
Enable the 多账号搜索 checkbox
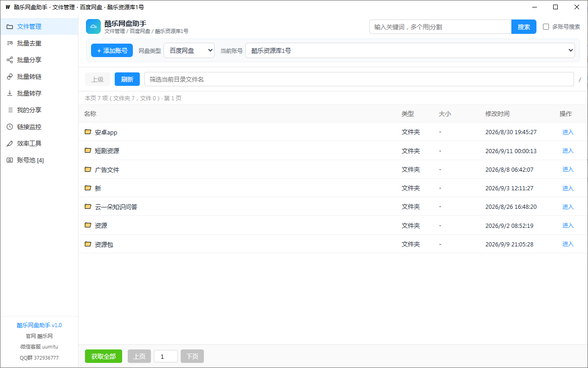click(x=546, y=27)
